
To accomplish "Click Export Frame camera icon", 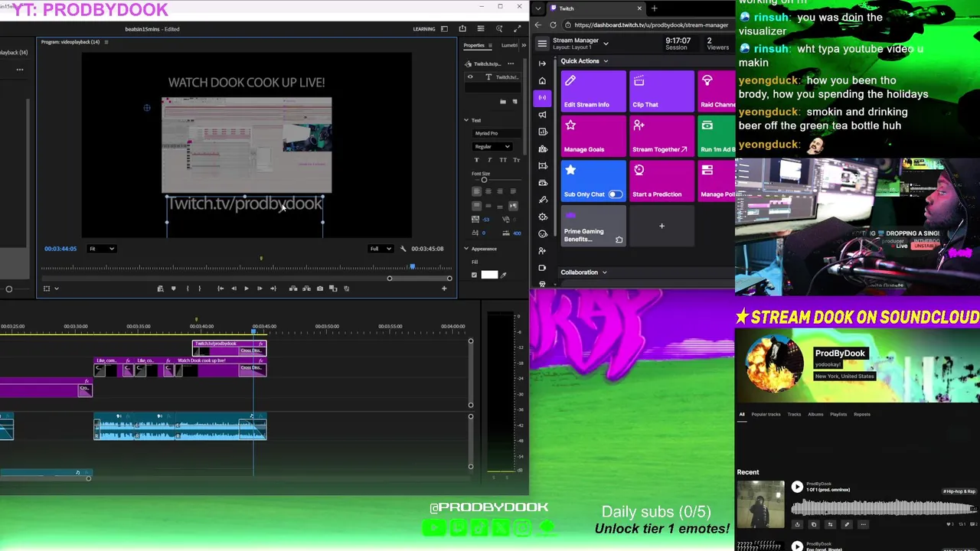I will pyautogui.click(x=320, y=289).
